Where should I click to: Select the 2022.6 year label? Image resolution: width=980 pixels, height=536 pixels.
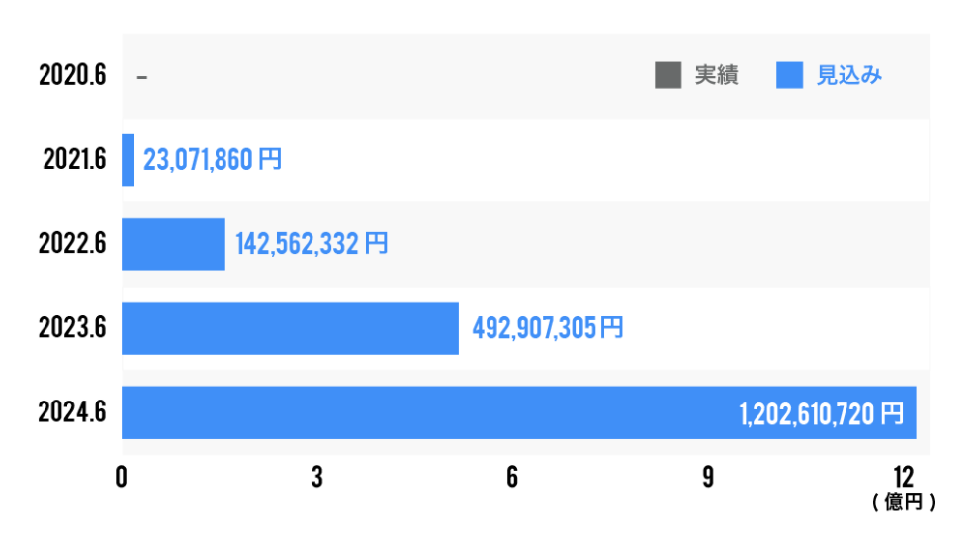pos(72,243)
